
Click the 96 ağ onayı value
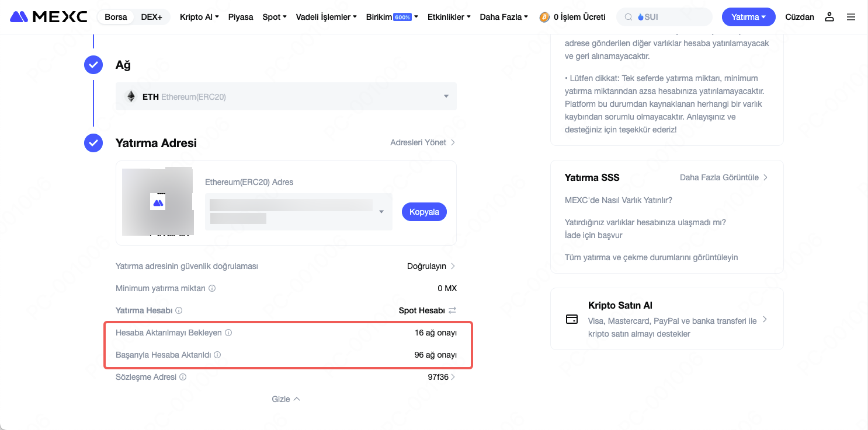[x=436, y=355]
